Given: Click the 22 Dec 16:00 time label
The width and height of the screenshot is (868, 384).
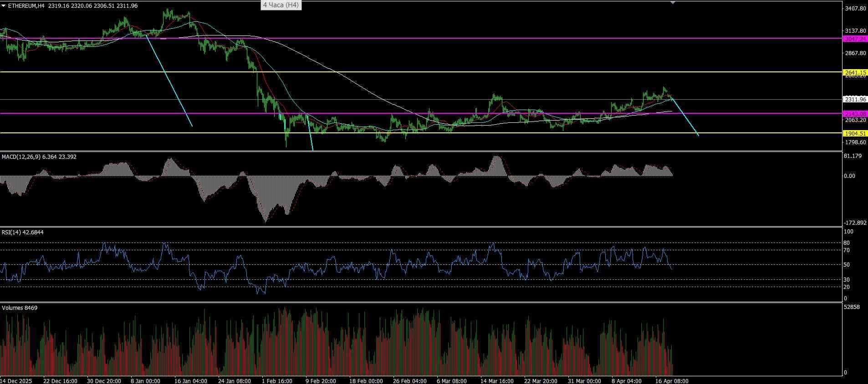Looking at the screenshot, I should (60, 381).
